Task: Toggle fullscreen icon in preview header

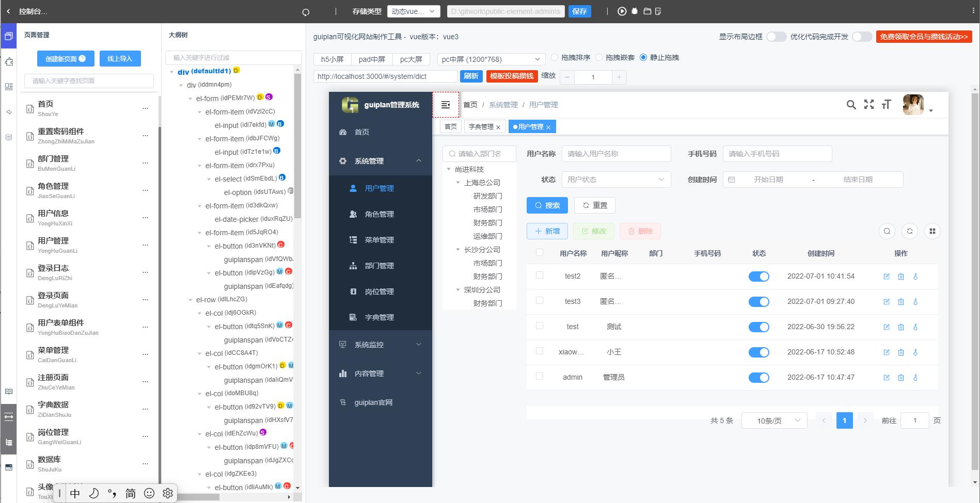Action: (x=869, y=105)
